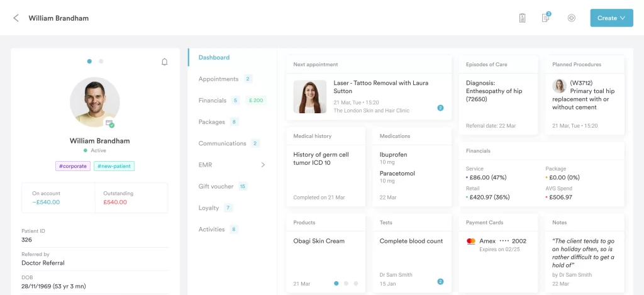Open the Create dropdown button
This screenshot has width=644, height=295.
click(x=611, y=18)
